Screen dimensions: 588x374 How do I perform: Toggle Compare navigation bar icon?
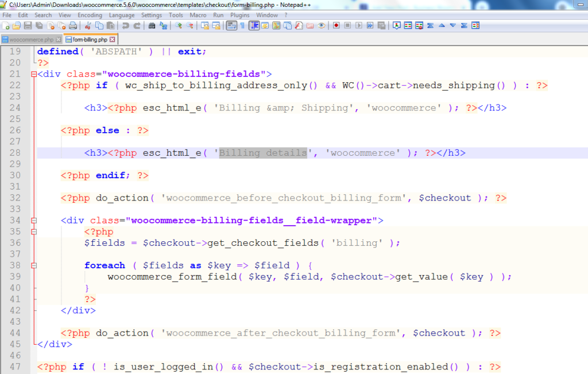pyautogui.click(x=475, y=25)
